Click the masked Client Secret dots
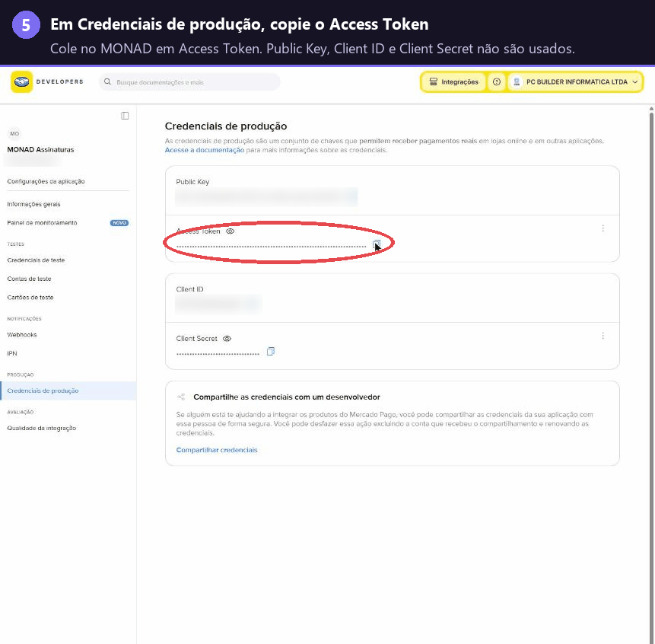Viewport: 655px width, 644px height. [218, 354]
